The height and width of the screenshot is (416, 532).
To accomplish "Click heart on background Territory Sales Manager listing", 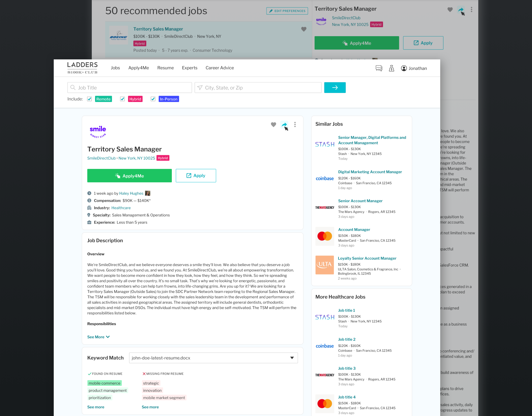I will tap(304, 29).
